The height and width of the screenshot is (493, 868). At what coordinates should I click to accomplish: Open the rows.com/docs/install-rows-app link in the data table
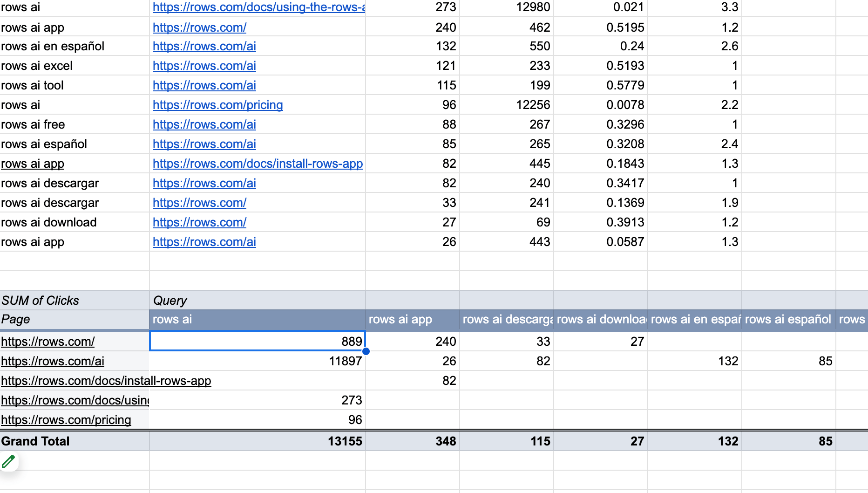tap(258, 164)
